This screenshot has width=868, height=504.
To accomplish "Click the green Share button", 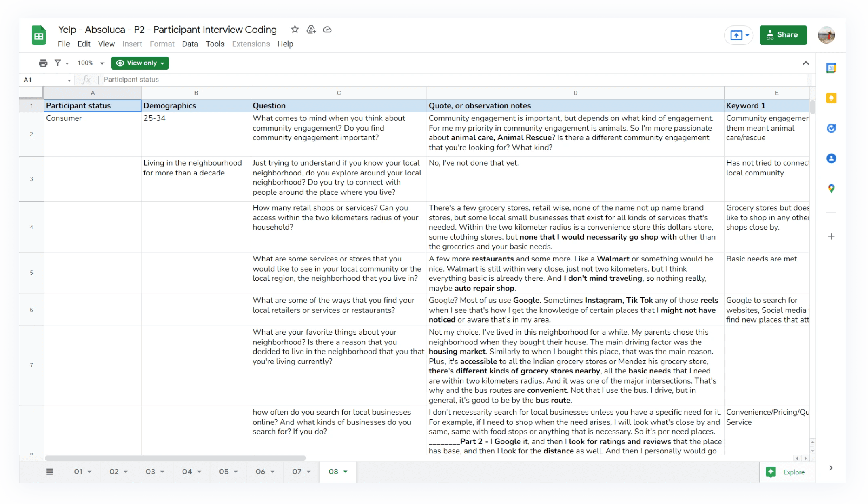I will [783, 35].
